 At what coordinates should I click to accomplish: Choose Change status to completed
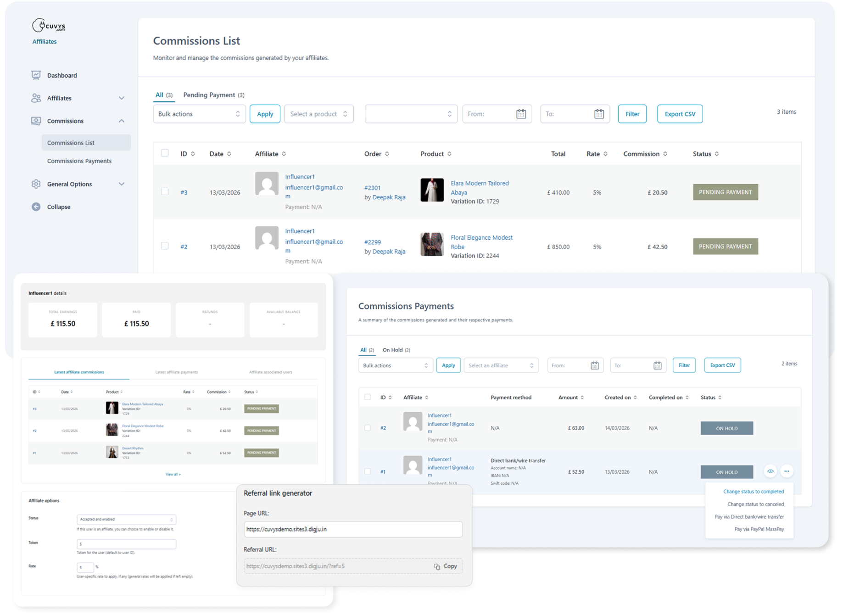point(753,492)
